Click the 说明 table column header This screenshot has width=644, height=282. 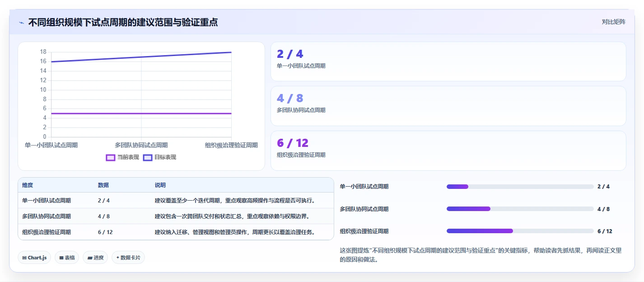click(x=160, y=185)
